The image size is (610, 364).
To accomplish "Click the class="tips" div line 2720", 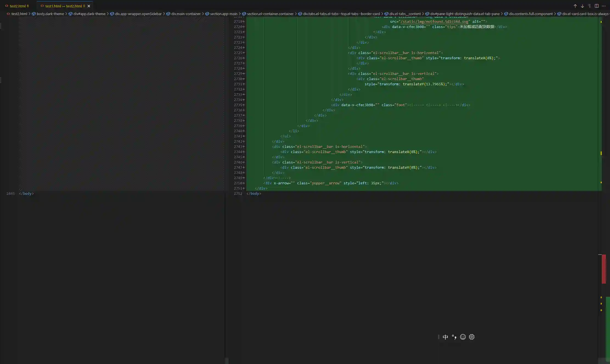I will pos(444,27).
